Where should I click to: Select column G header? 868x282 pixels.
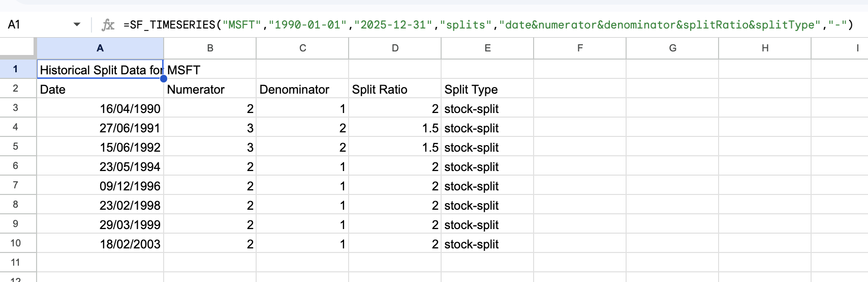(672, 48)
